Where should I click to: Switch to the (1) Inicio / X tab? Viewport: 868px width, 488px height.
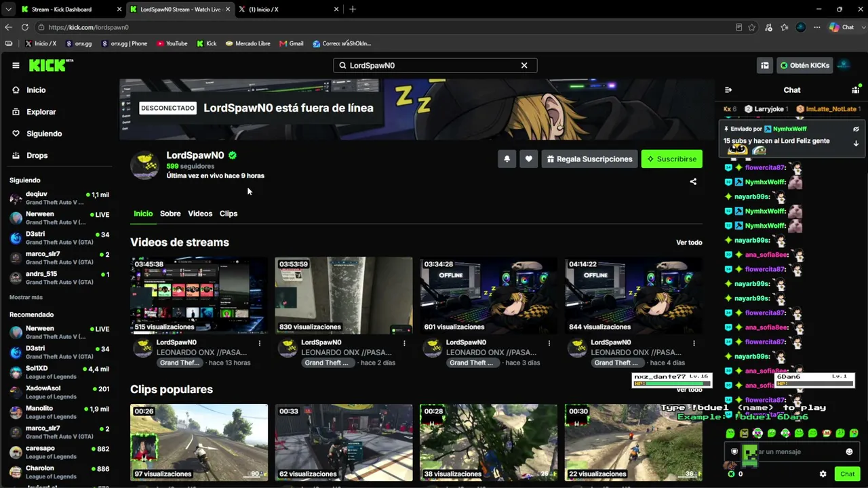point(288,9)
